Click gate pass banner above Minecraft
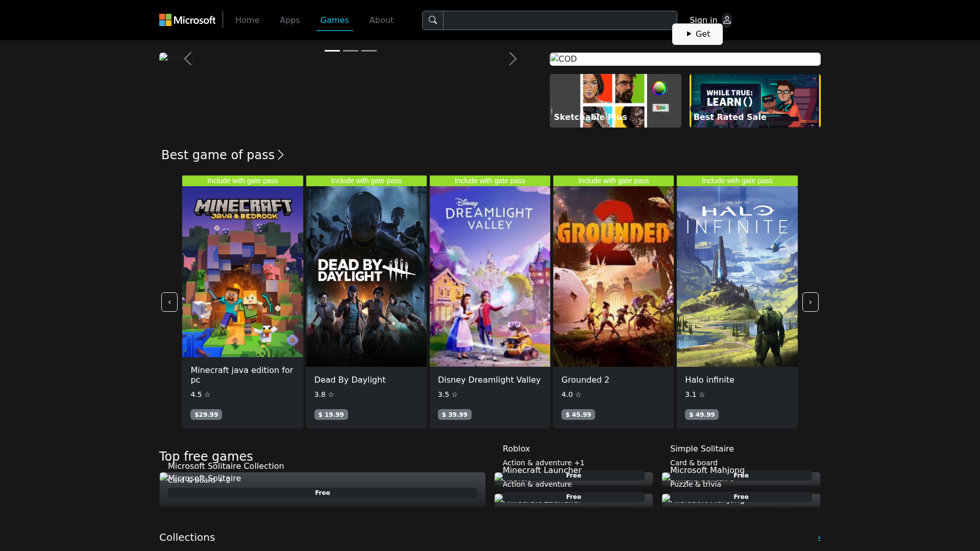Image resolution: width=980 pixels, height=551 pixels. [x=242, y=181]
